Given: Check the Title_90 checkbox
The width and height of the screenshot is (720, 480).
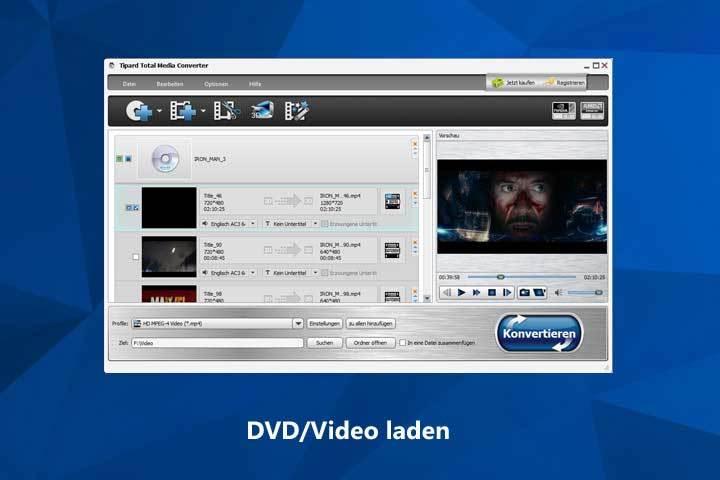Looking at the screenshot, I should click(x=135, y=257).
